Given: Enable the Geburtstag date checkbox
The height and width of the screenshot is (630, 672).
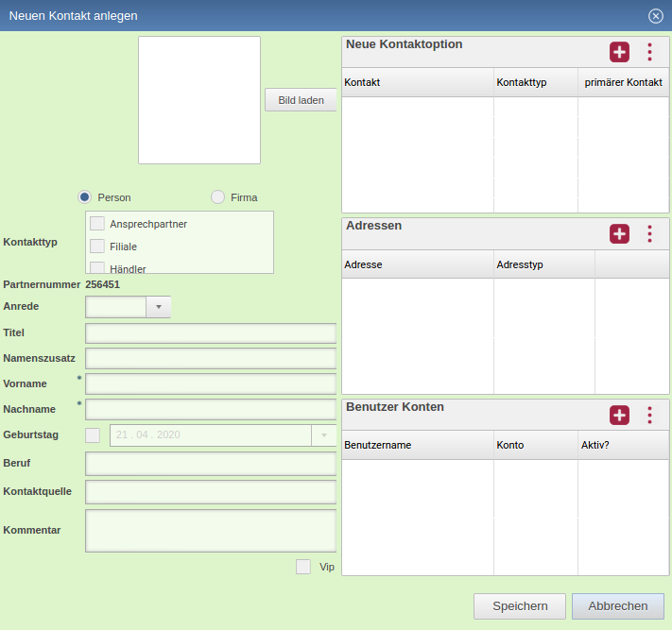Looking at the screenshot, I should point(93,434).
